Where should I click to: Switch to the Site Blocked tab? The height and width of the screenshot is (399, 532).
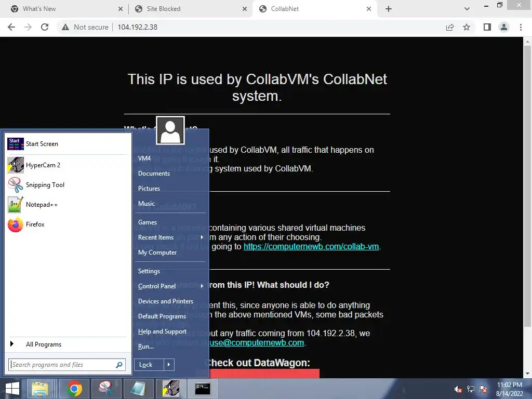[190, 9]
